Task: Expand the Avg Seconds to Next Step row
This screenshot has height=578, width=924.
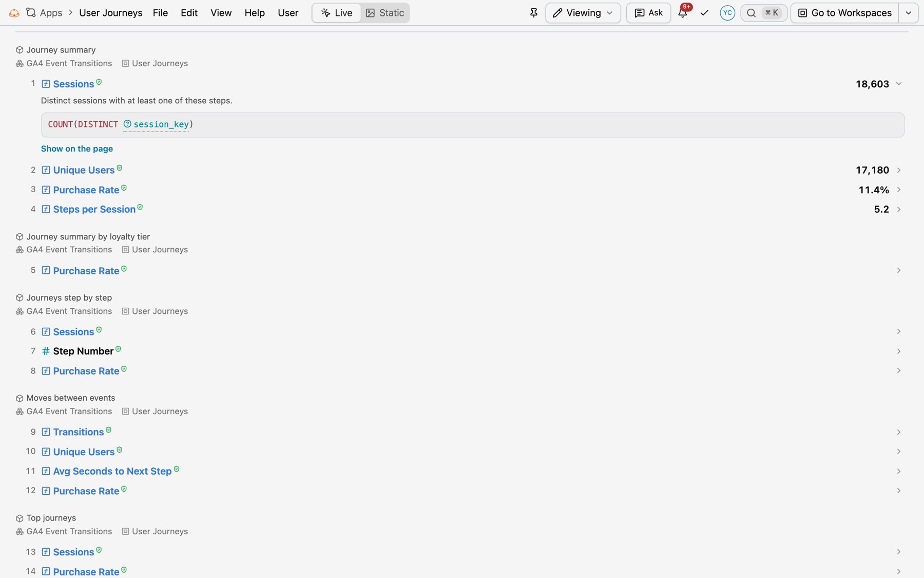Action: point(899,471)
